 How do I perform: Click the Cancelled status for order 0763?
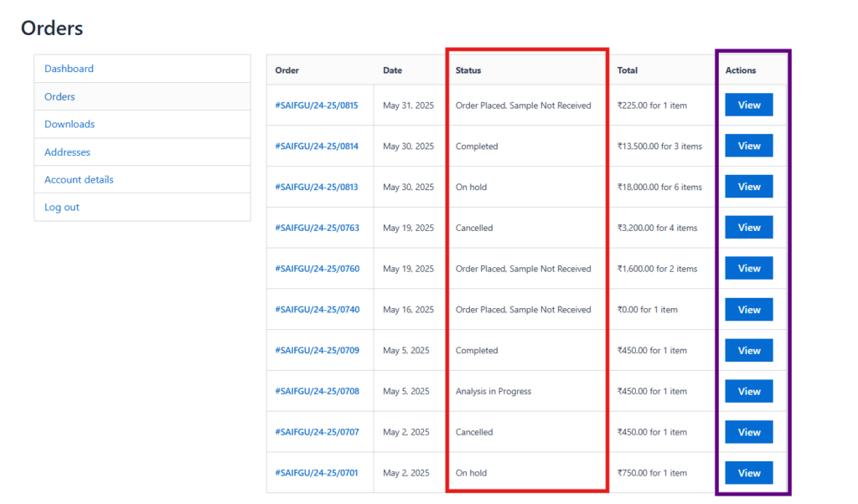pyautogui.click(x=474, y=228)
